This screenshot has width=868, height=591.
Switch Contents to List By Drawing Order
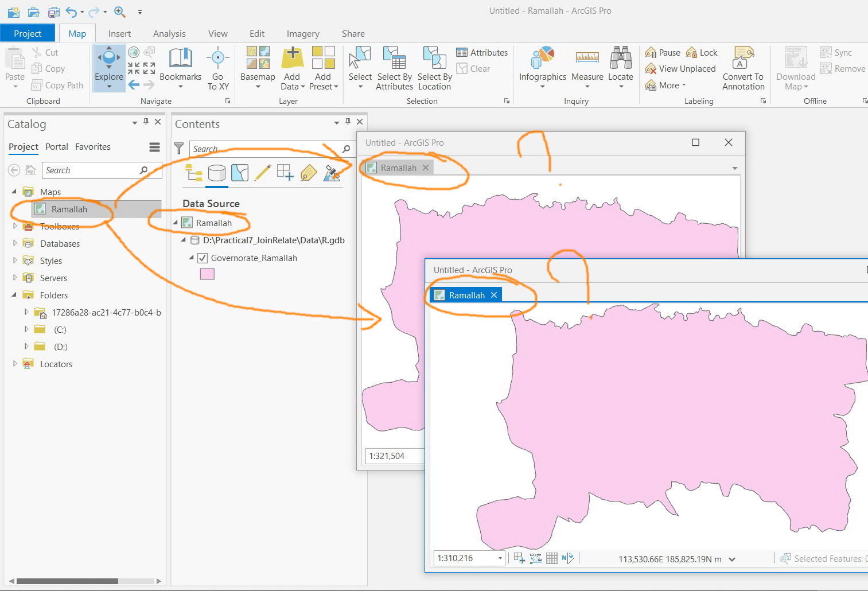194,172
